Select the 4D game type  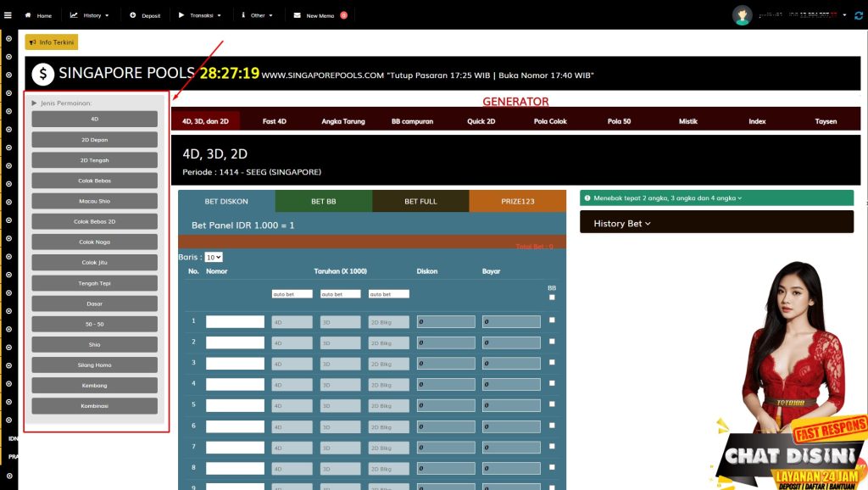tap(95, 119)
